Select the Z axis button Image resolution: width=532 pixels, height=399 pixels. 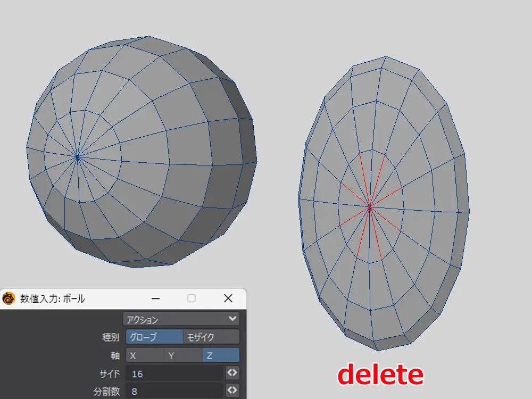(x=220, y=355)
